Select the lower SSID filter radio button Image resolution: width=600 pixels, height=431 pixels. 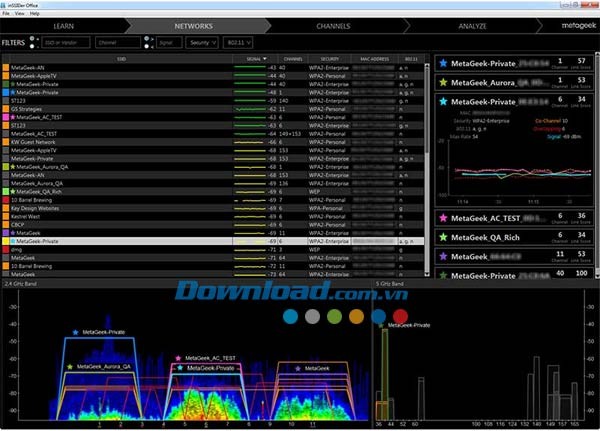coord(32,47)
